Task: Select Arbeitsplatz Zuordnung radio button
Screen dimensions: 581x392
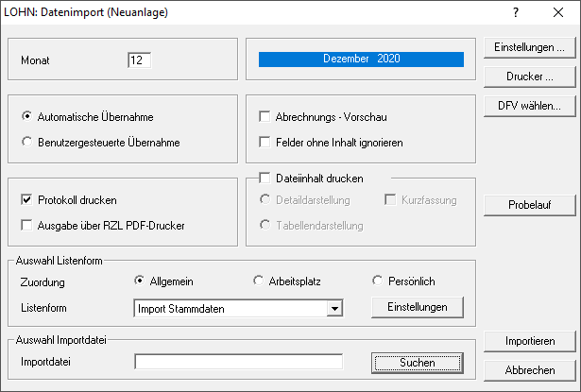Action: click(259, 281)
